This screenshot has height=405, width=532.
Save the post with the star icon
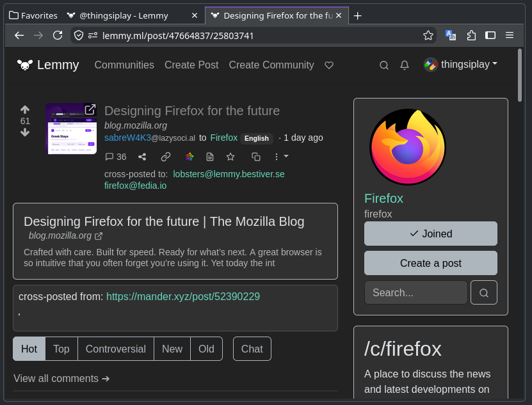coord(230,156)
